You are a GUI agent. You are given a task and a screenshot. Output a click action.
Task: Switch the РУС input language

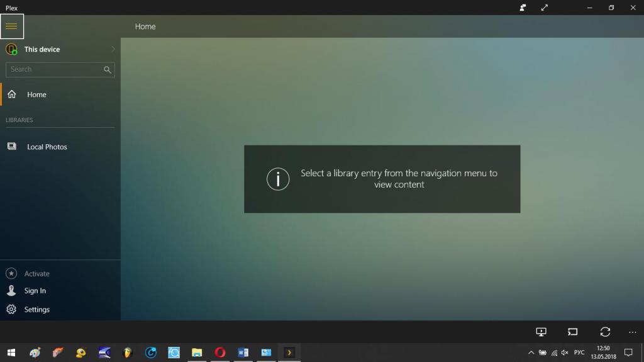[x=579, y=353]
